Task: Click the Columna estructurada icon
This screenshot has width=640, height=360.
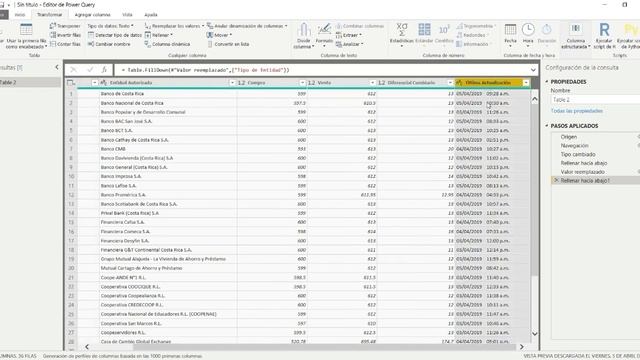Action: (x=576, y=29)
